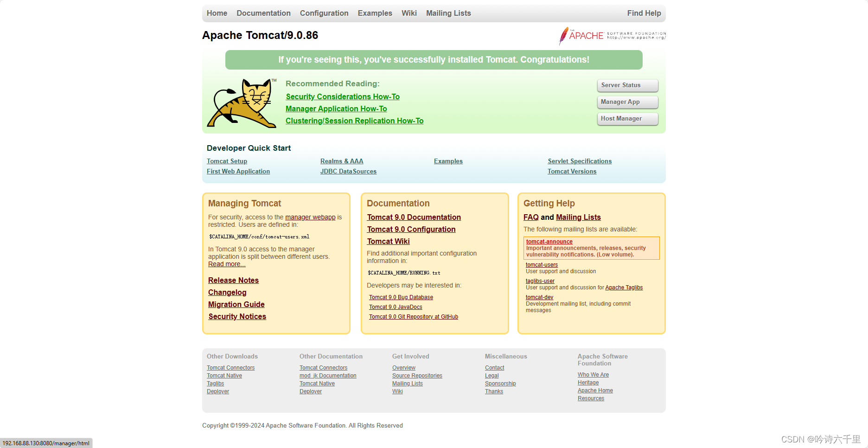Open Deployer under Other Downloads
Image resolution: width=868 pixels, height=448 pixels.
pos(218,391)
